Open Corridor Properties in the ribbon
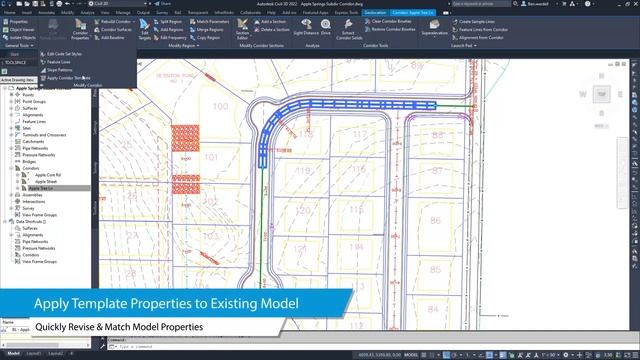 tap(80, 29)
